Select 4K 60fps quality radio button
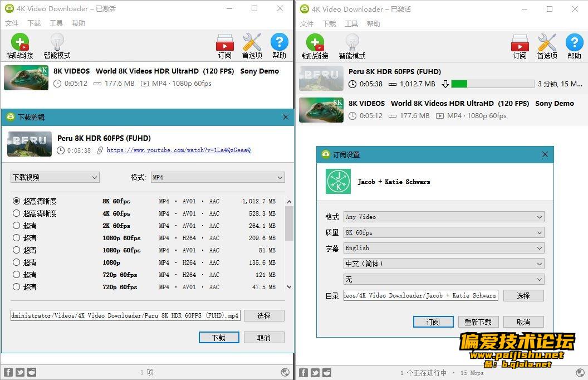Image resolution: width=588 pixels, height=380 pixels. [x=16, y=213]
